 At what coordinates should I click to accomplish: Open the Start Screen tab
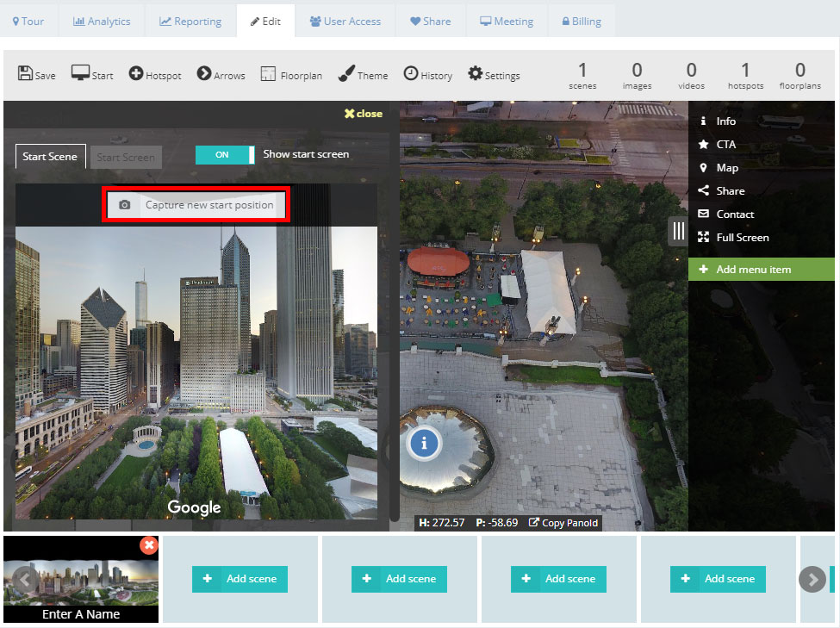pos(126,158)
